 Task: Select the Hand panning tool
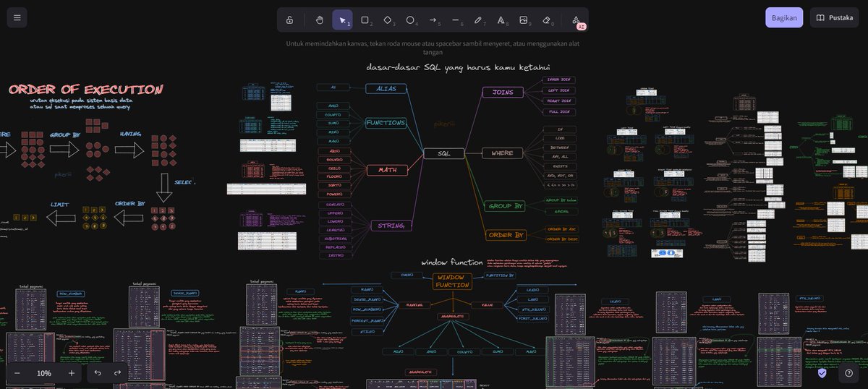pyautogui.click(x=320, y=20)
